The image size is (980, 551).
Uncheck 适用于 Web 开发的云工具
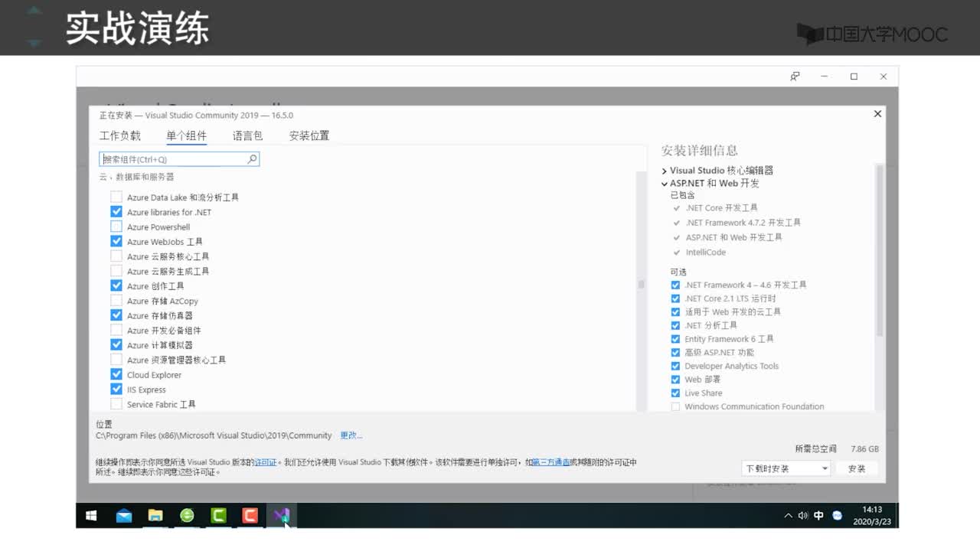coord(675,311)
